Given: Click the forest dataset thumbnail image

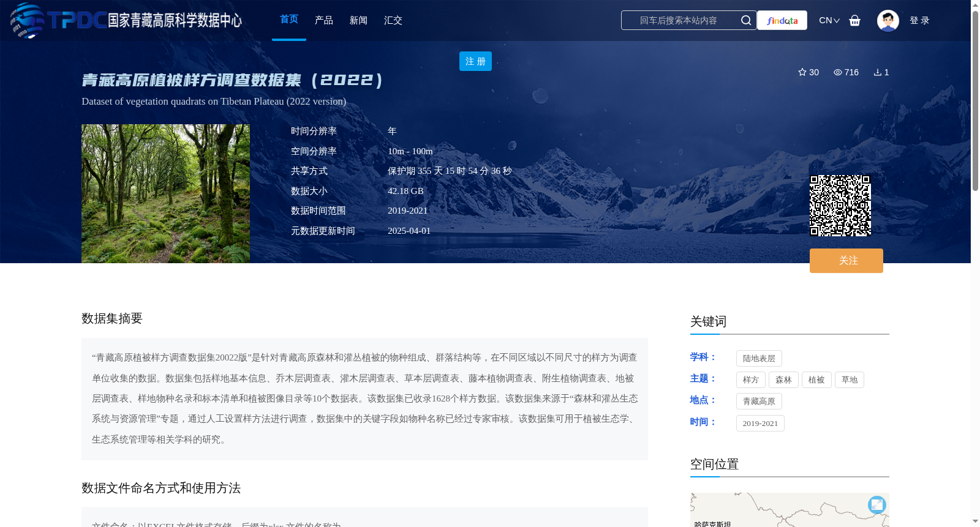Looking at the screenshot, I should (165, 193).
